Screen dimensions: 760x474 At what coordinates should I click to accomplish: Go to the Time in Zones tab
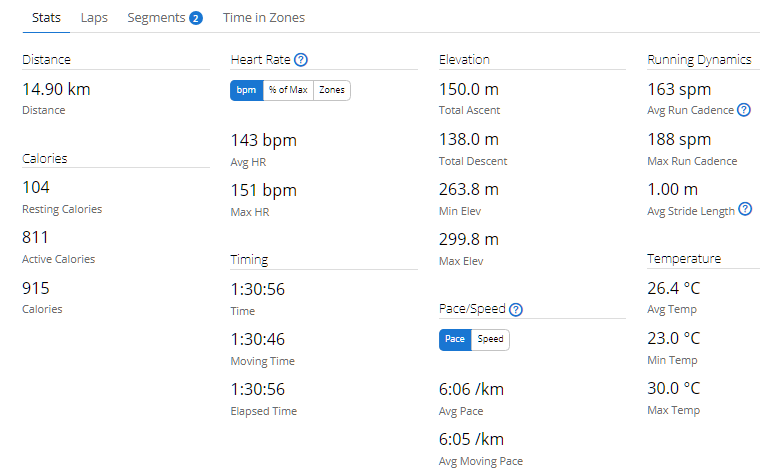264,18
